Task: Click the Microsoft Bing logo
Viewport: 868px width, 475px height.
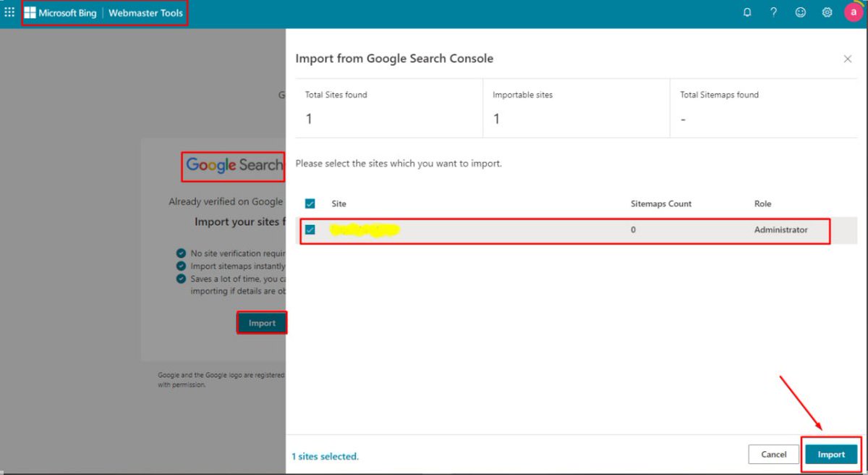Action: coord(61,13)
